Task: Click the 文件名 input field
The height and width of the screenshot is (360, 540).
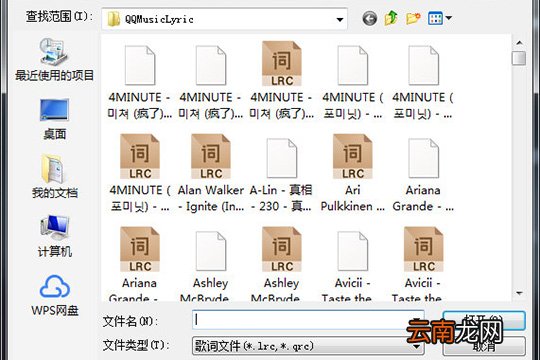Action: click(308, 320)
